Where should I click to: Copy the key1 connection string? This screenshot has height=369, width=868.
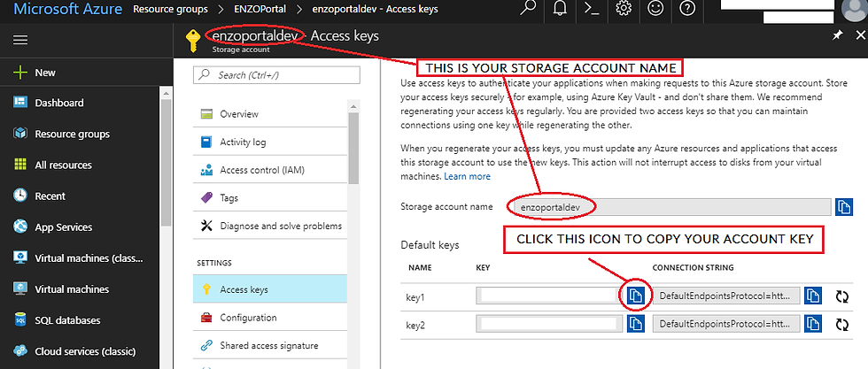point(813,296)
